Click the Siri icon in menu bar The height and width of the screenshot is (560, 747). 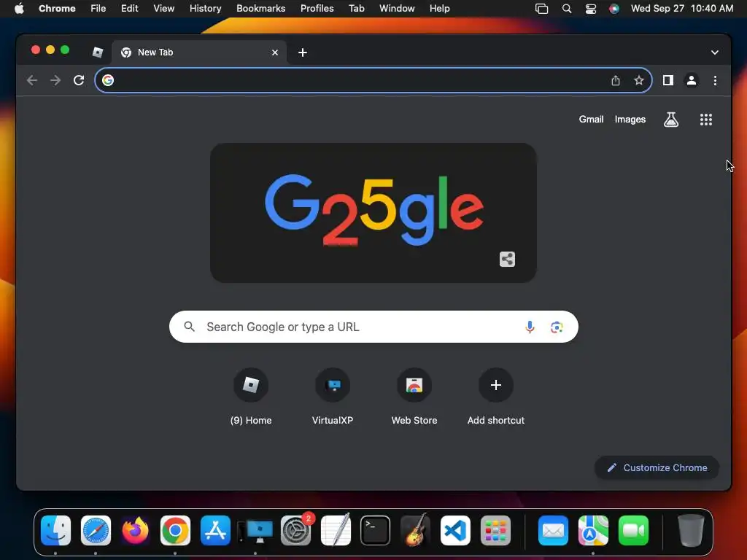pyautogui.click(x=614, y=9)
